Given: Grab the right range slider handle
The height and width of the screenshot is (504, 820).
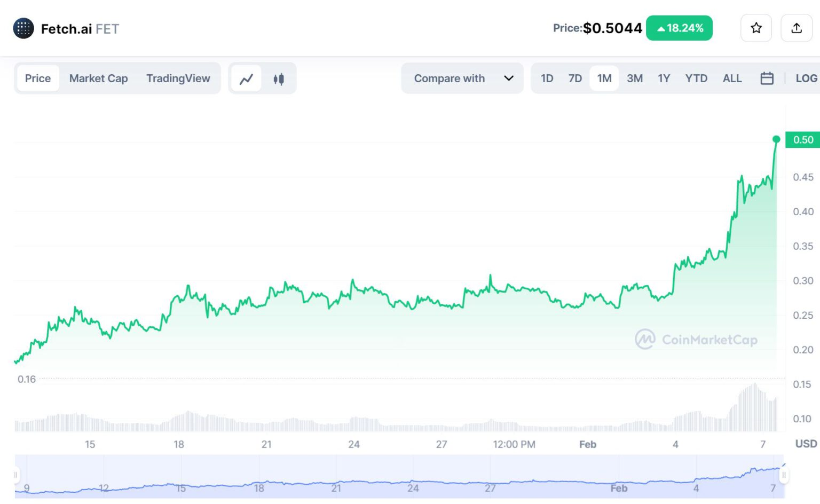Looking at the screenshot, I should (784, 475).
